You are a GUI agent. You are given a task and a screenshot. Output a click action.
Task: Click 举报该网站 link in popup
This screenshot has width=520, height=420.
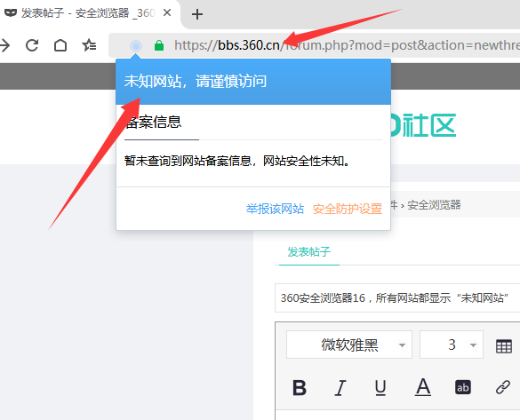coord(275,209)
